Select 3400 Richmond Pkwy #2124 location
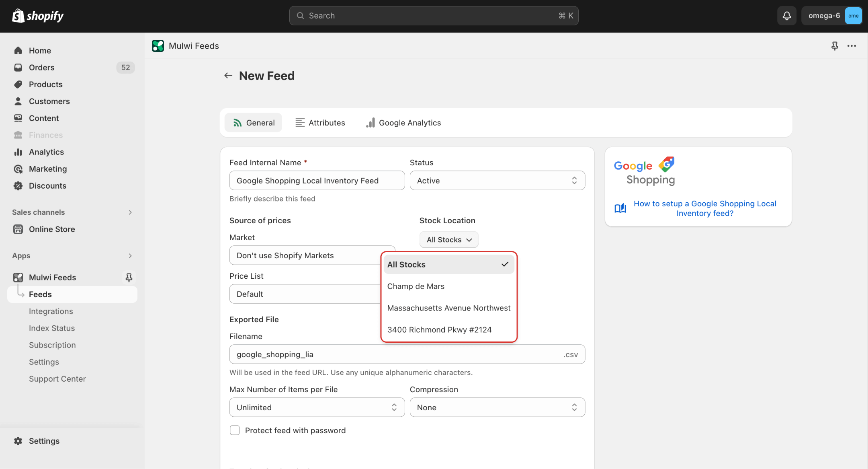 pos(448,330)
